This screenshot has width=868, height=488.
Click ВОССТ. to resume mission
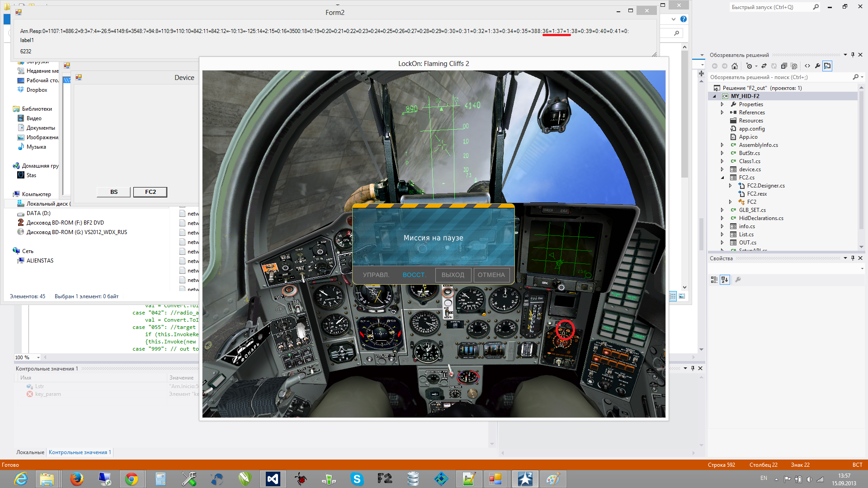point(414,275)
